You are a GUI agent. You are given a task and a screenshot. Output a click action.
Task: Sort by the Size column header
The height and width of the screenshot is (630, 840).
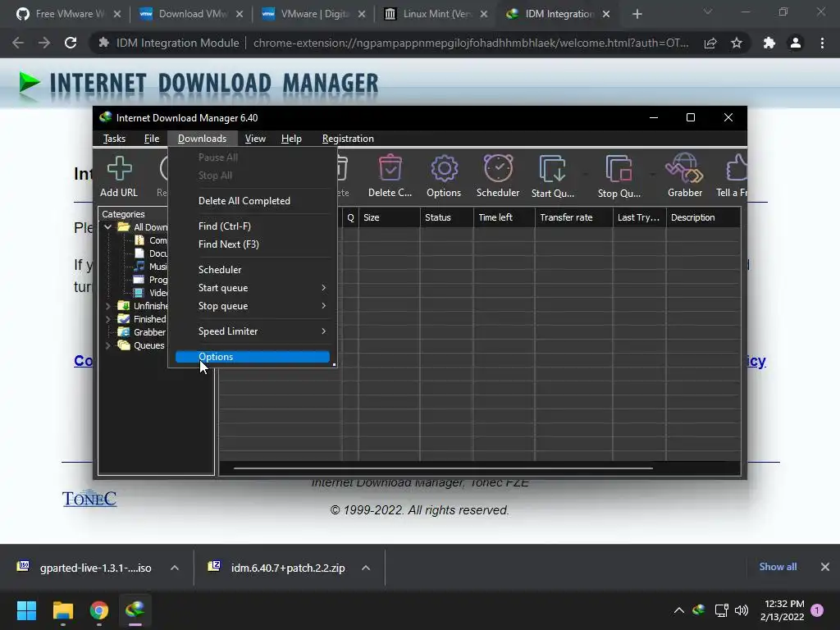(x=389, y=217)
